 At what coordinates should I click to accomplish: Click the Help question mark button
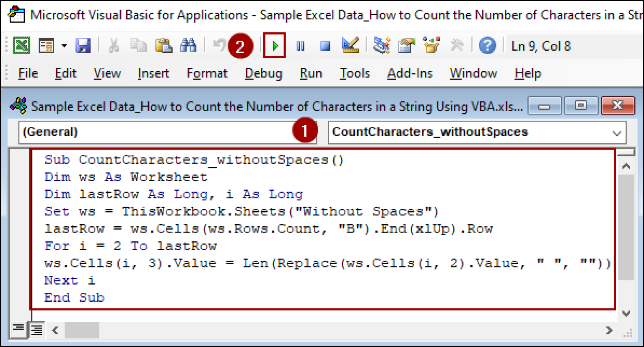[487, 45]
